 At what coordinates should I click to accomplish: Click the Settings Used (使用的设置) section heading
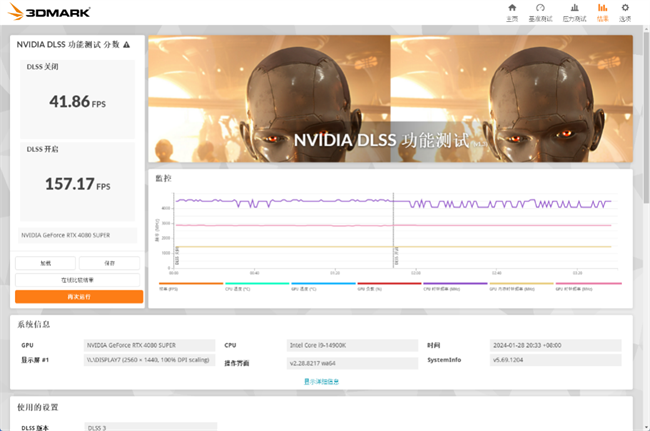38,407
